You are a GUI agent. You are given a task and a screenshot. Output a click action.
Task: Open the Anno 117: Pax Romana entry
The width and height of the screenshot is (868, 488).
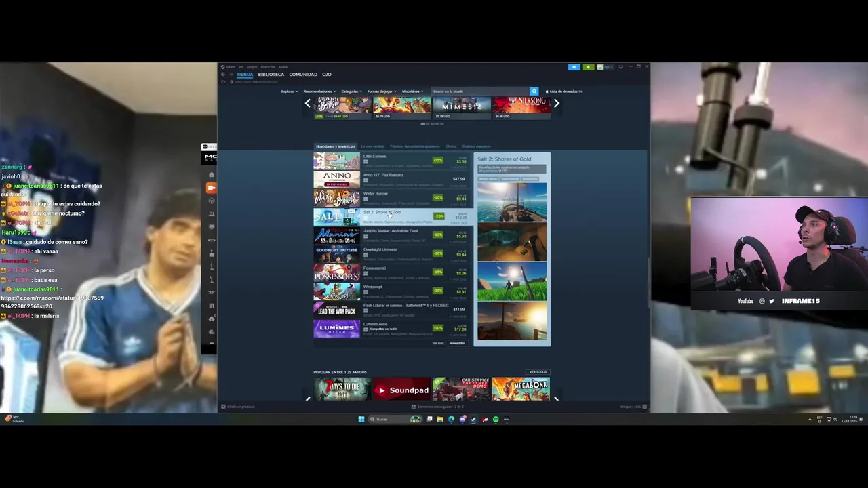391,179
